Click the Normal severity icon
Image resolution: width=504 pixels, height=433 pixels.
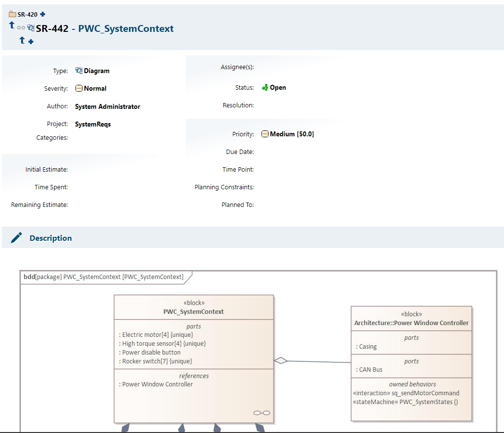(x=79, y=88)
